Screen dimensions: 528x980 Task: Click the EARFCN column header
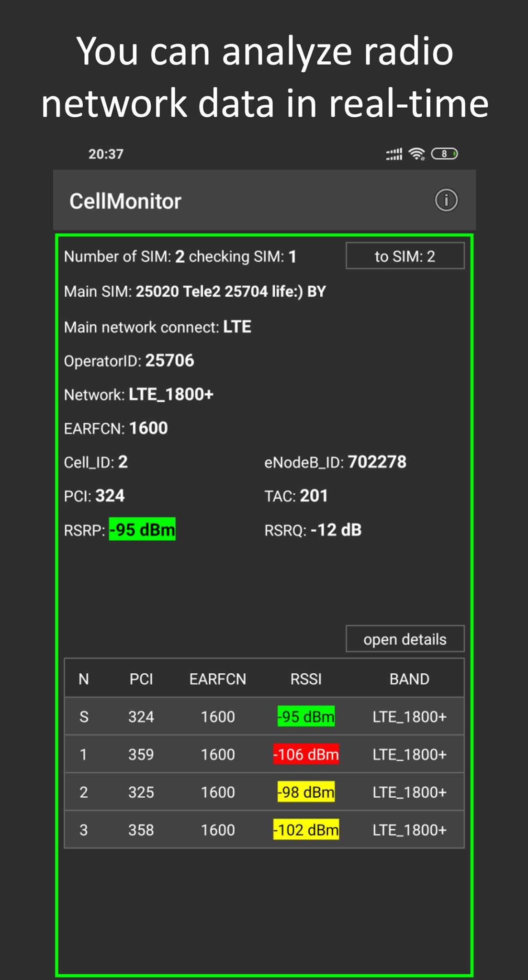(218, 679)
